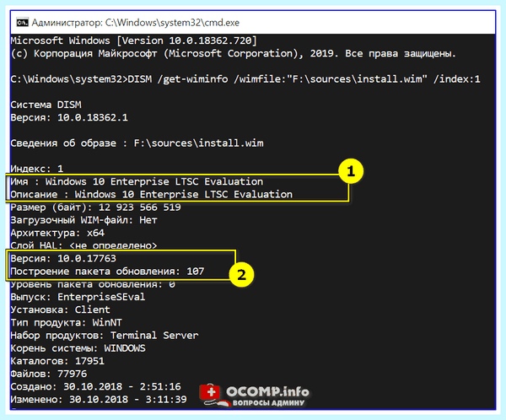Click 'Описание : Windows 10 Enterprise LTSC Evaluation'
The width and height of the screenshot is (506, 420).
(152, 194)
